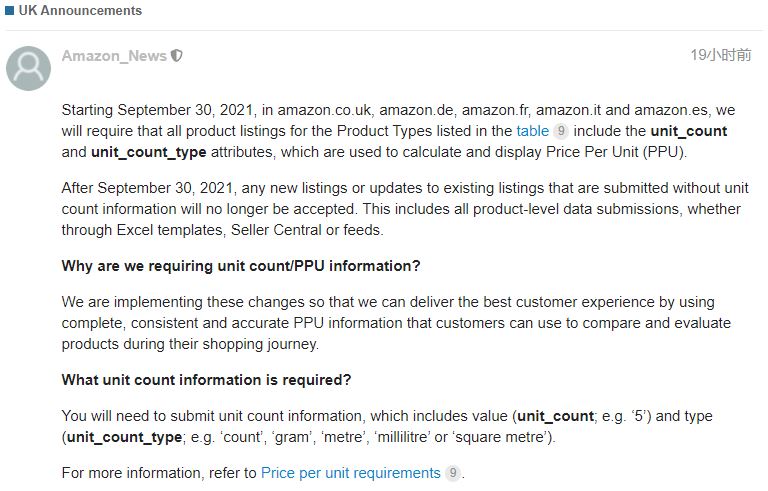
Task: Click the 9 badge after Price per unit requirements
Action: point(453,473)
